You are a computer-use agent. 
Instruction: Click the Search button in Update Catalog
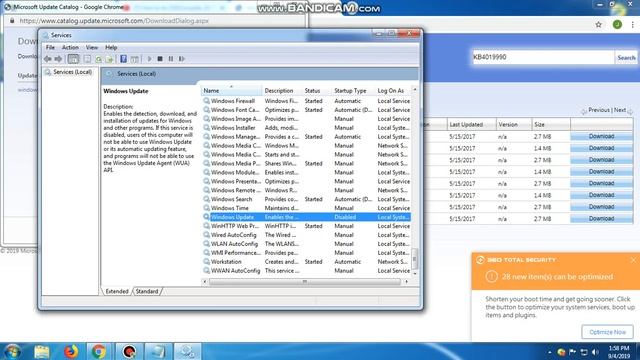pos(626,58)
